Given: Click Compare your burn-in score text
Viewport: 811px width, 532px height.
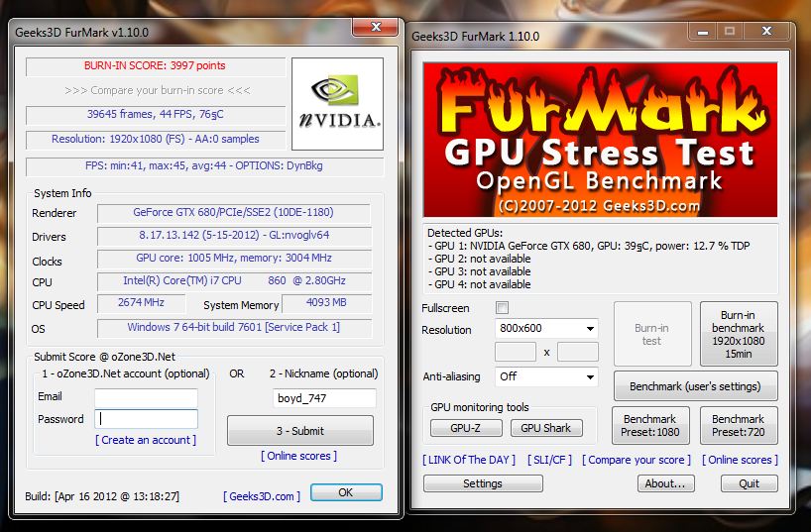Looking at the screenshot, I should tap(158, 90).
